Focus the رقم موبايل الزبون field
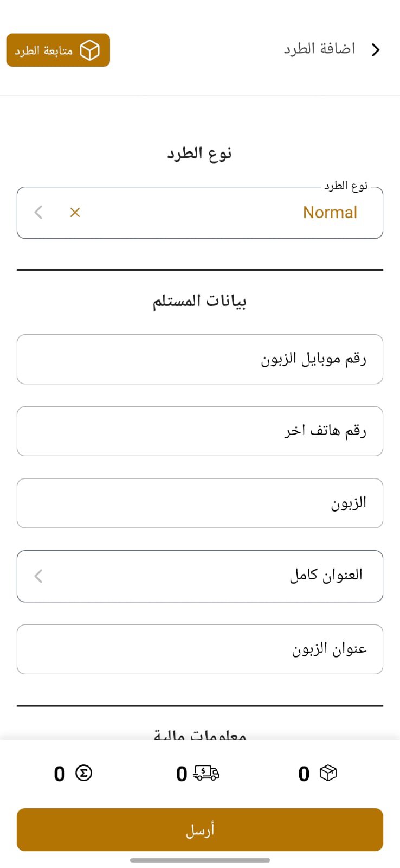The width and height of the screenshot is (400, 868). point(200,359)
